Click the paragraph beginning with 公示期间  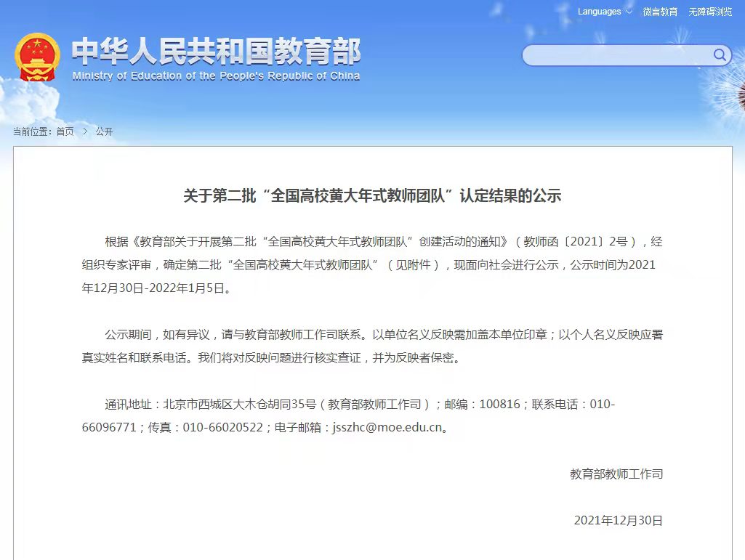tap(372, 346)
